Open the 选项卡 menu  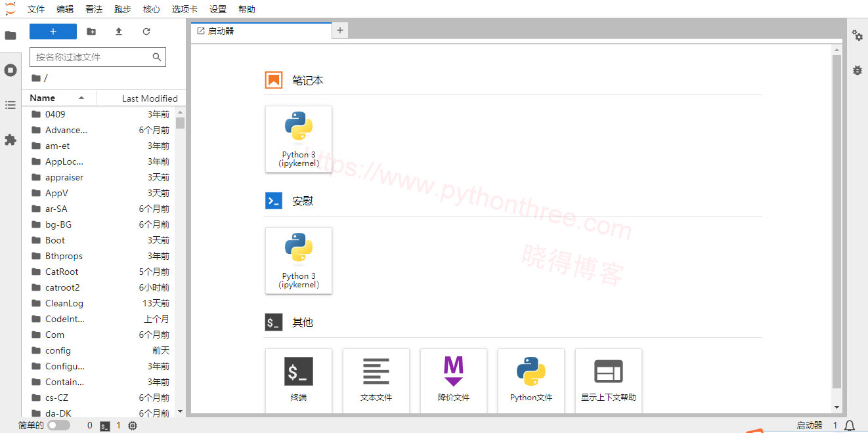(x=184, y=9)
